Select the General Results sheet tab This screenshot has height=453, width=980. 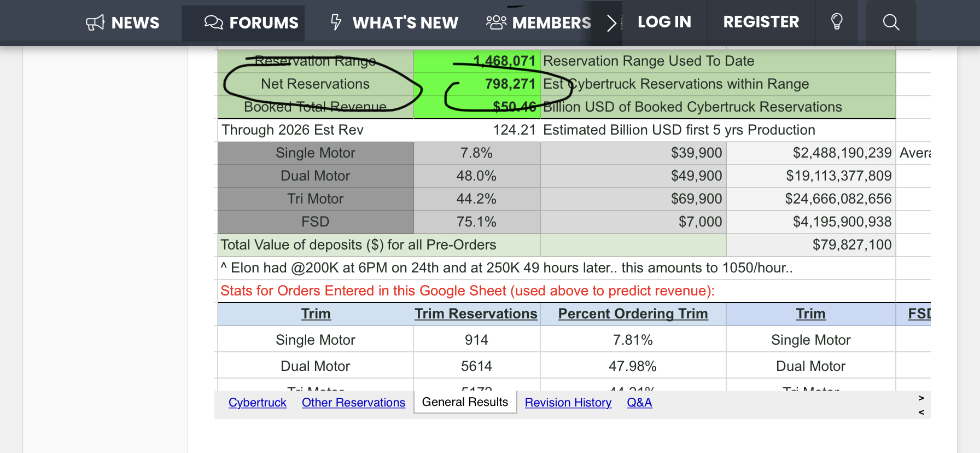click(x=465, y=402)
